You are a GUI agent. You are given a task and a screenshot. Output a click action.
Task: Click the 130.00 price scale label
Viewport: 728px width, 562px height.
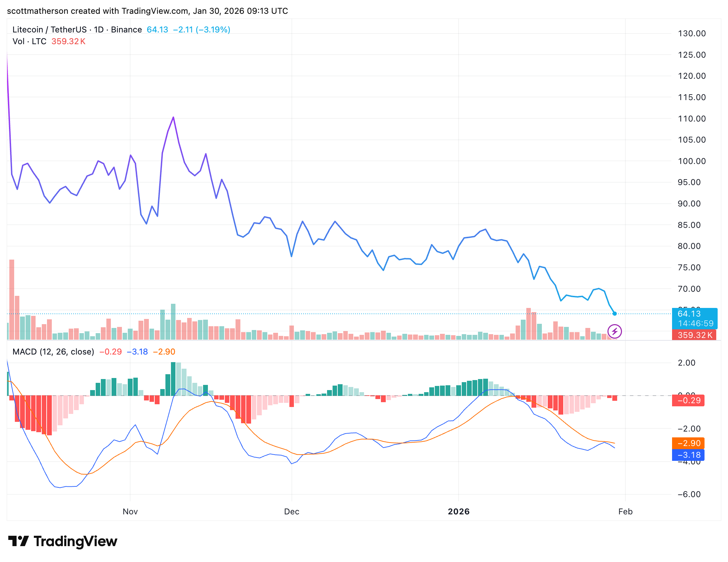691,33
